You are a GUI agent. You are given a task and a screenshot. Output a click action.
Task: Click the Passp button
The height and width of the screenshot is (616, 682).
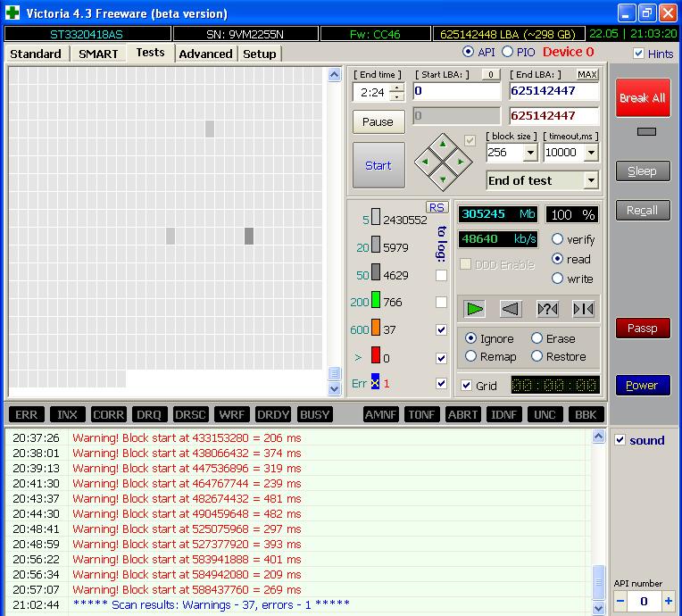pos(643,328)
